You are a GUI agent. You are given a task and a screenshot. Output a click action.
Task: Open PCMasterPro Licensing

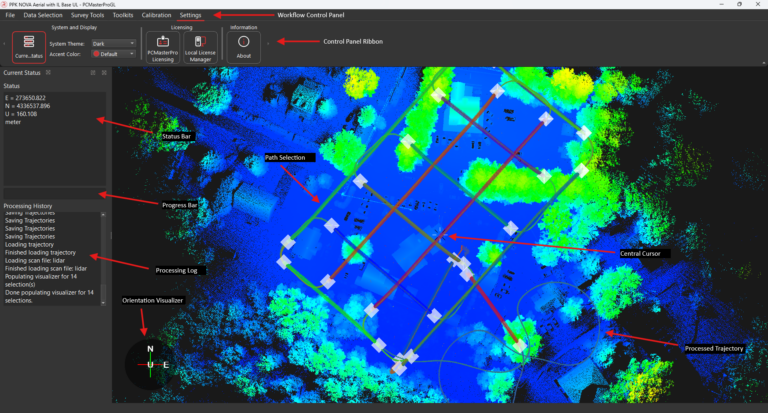point(163,48)
